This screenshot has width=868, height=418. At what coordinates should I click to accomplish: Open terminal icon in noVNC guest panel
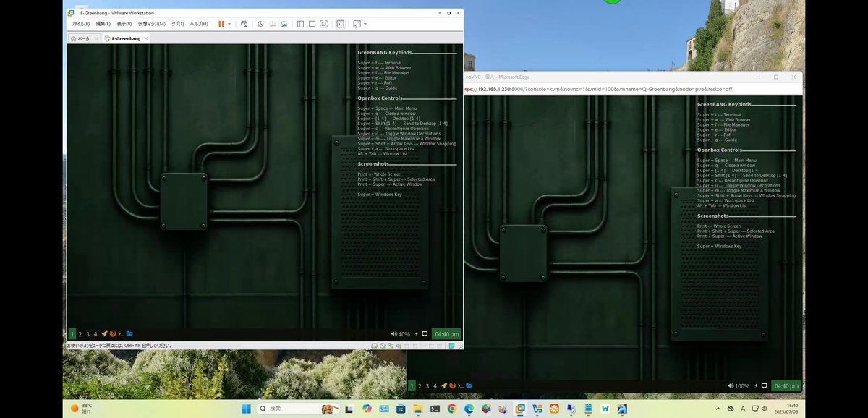[461, 386]
